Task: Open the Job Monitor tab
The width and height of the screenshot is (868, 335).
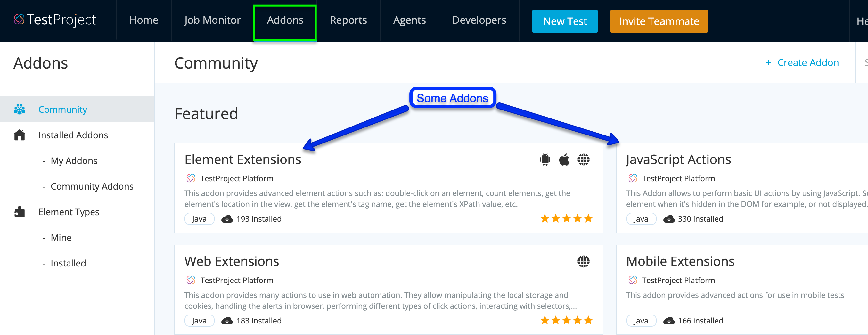Action: pos(212,20)
